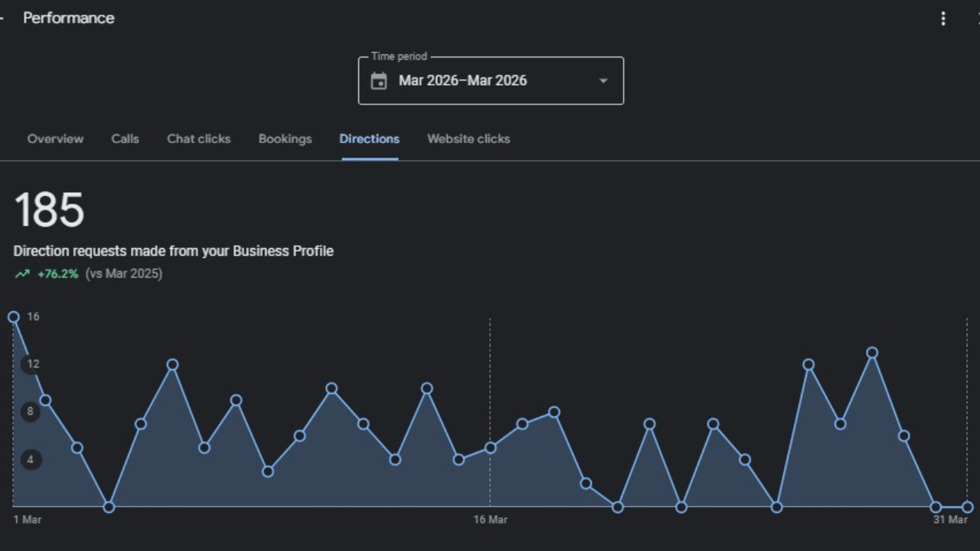This screenshot has height=551, width=980.
Task: Select the data point on 16 Mar line
Action: (x=491, y=448)
